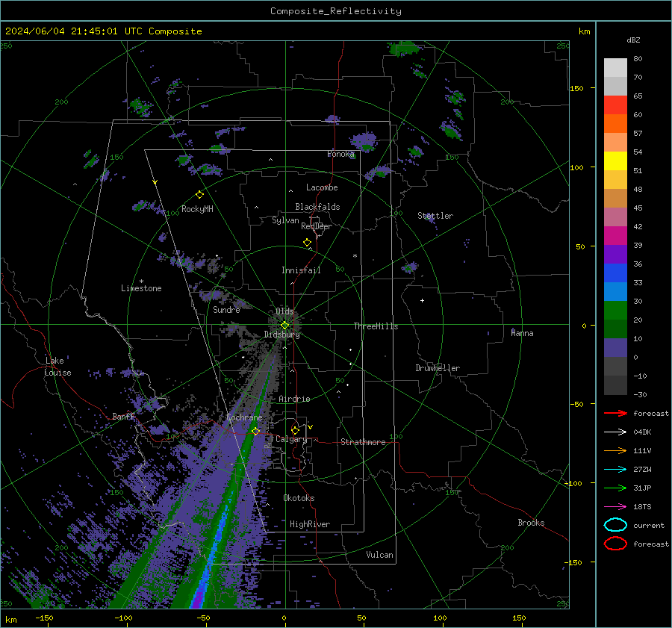Click the green 31JP arrow in the legend

615,488
